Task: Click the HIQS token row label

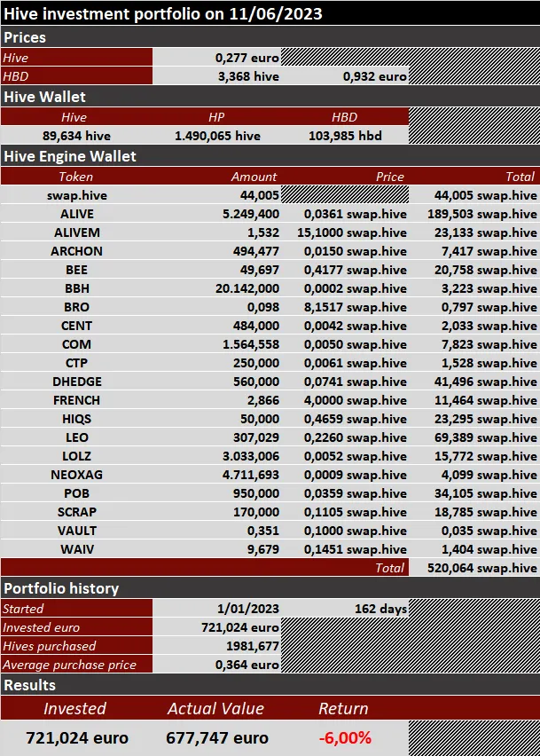Action: pos(76,419)
